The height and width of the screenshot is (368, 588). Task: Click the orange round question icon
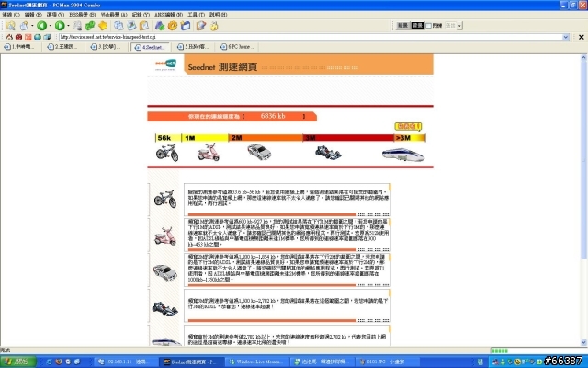(x=173, y=26)
